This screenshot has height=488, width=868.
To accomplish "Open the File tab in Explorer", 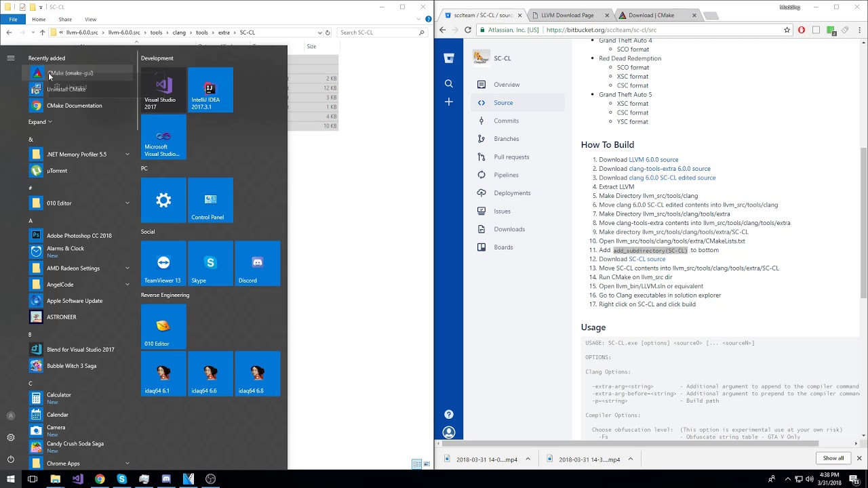I will click(13, 19).
